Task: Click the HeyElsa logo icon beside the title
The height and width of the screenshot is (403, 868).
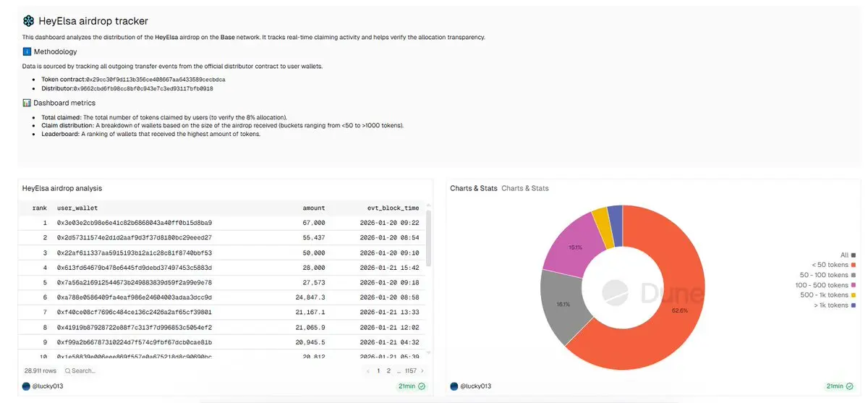Action: coord(28,21)
